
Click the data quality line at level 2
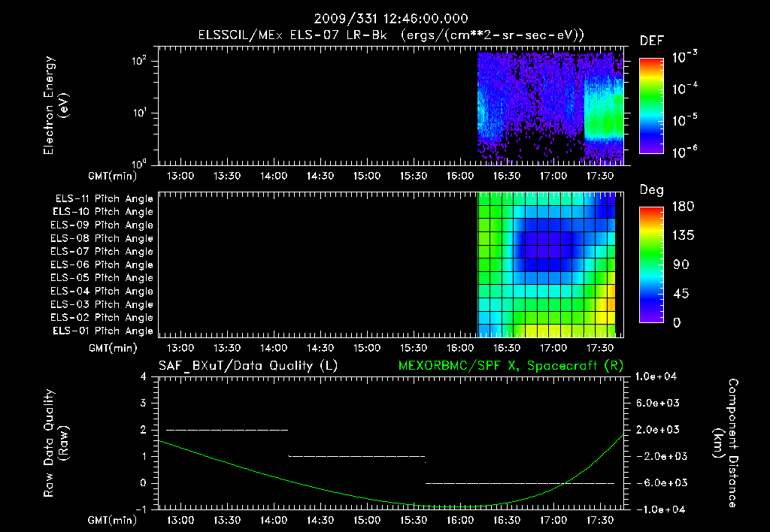(227, 430)
